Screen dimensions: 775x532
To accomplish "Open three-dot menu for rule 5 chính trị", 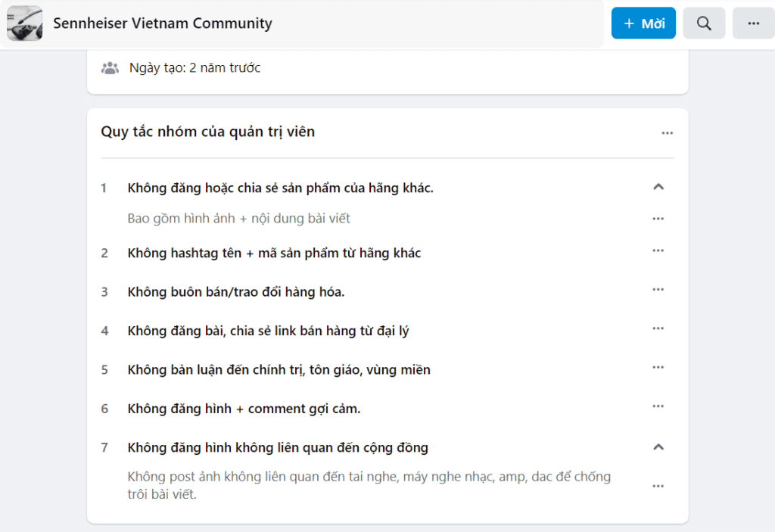I will 658,367.
